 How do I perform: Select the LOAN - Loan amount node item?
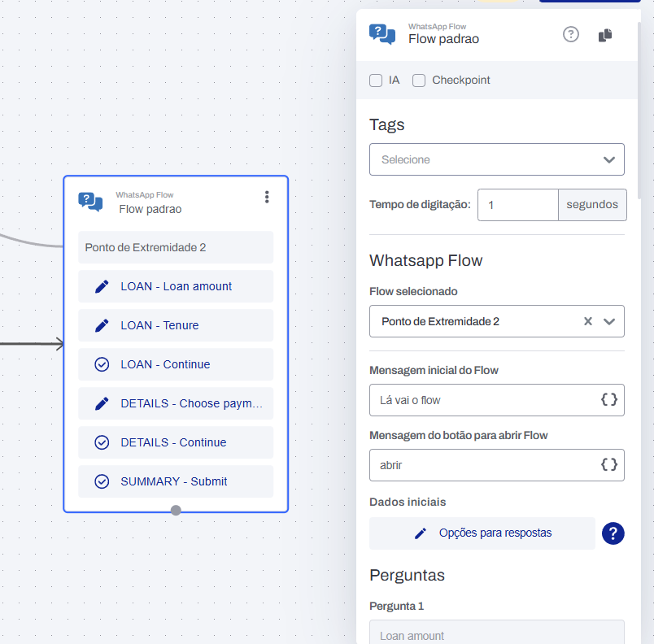(176, 286)
